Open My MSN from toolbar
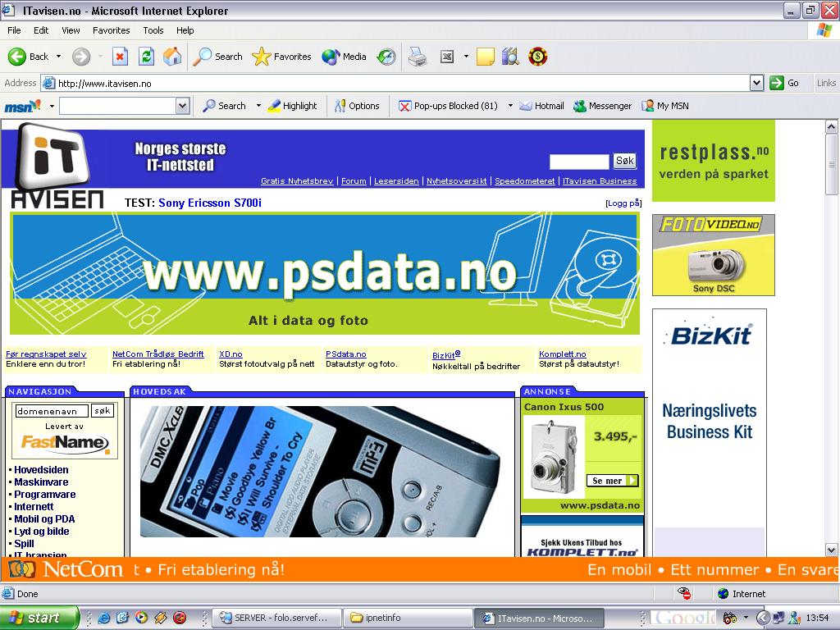Screen dimensions: 840x630 [x=665, y=106]
